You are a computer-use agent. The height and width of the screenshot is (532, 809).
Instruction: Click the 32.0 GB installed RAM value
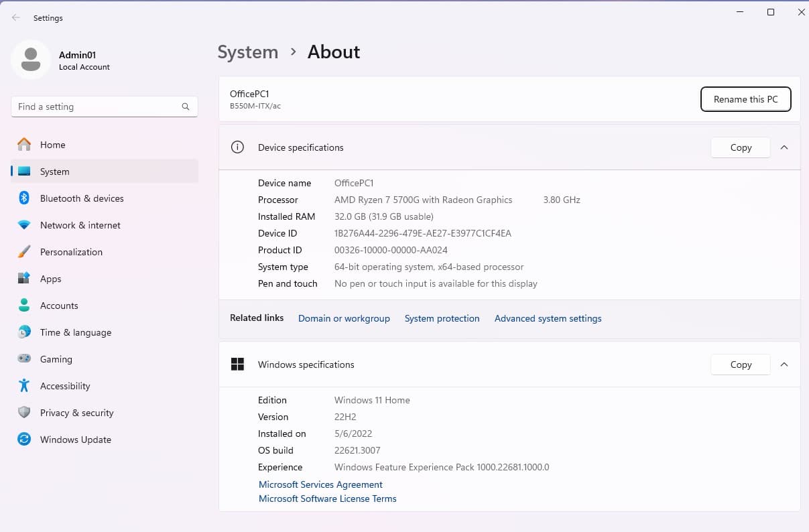coord(384,216)
